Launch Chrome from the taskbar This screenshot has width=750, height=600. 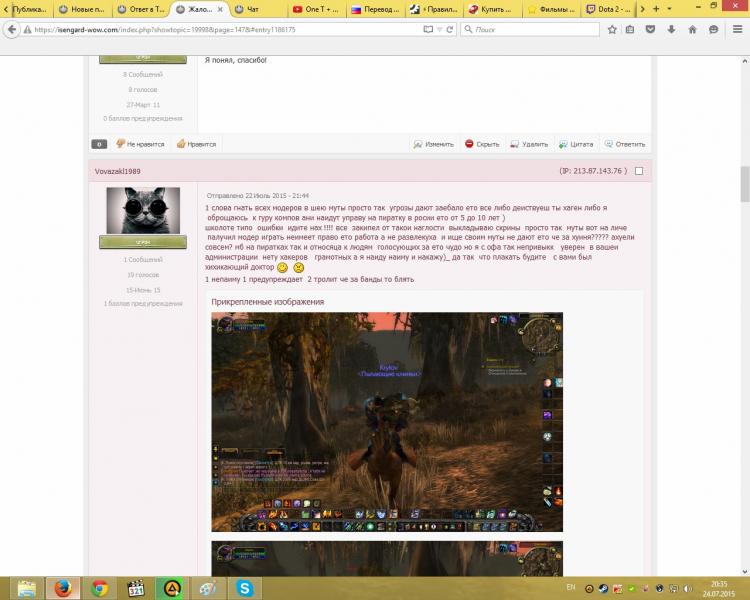click(x=99, y=588)
